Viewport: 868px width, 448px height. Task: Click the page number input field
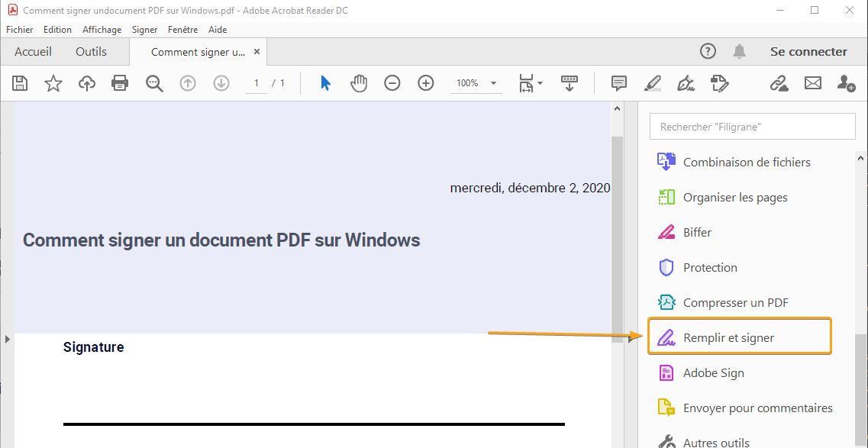(257, 83)
